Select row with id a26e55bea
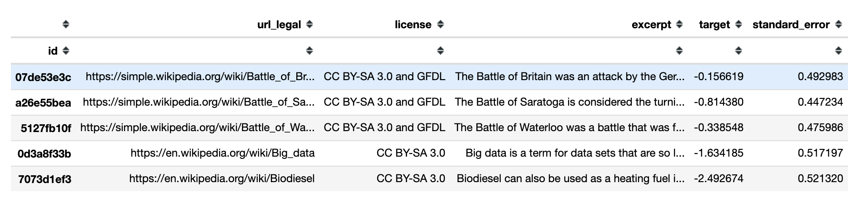This screenshot has width=868, height=214. (x=43, y=103)
